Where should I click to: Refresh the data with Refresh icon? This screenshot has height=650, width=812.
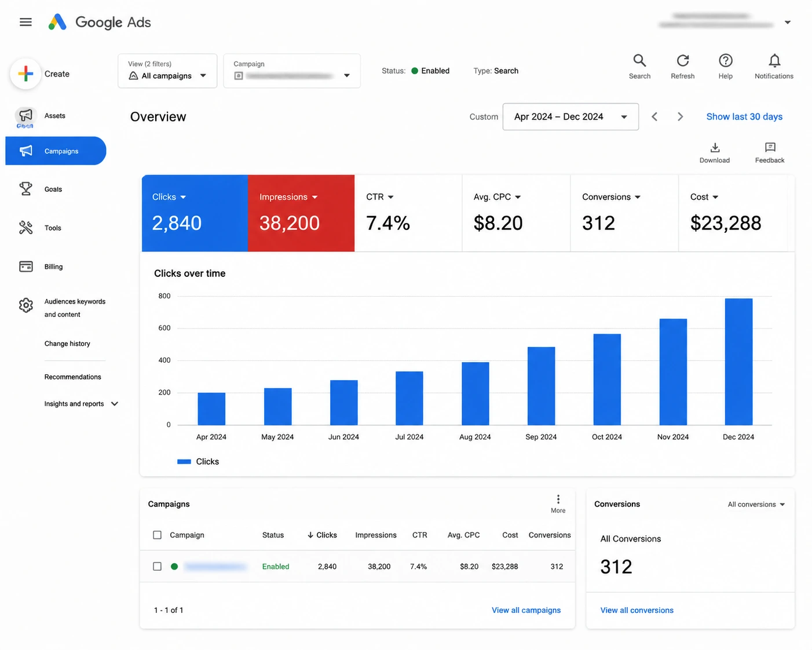point(682,67)
